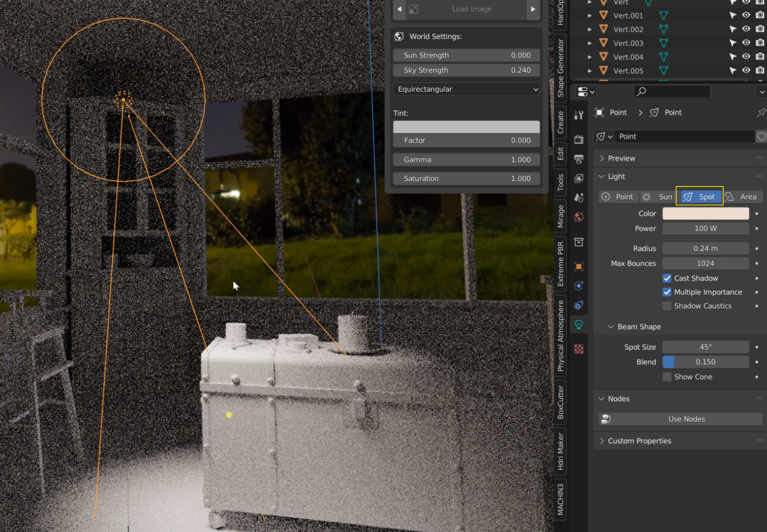This screenshot has height=532, width=767.
Task: Click the fake user shield icon
Action: 761,136
